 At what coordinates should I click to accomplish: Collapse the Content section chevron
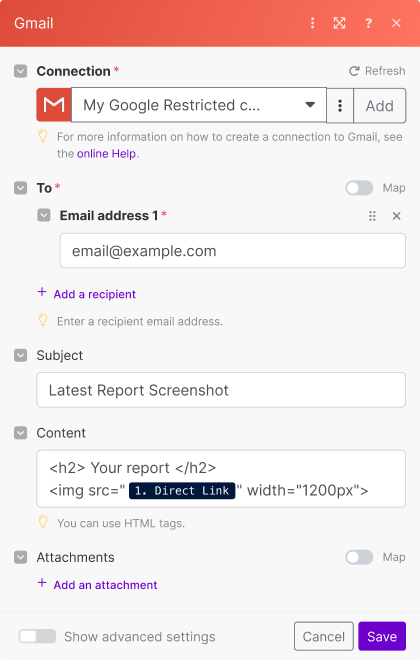[x=21, y=433]
